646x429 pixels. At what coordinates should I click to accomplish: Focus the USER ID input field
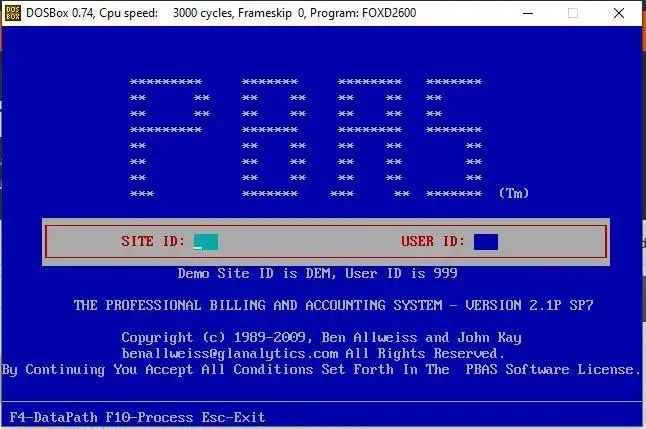(486, 242)
